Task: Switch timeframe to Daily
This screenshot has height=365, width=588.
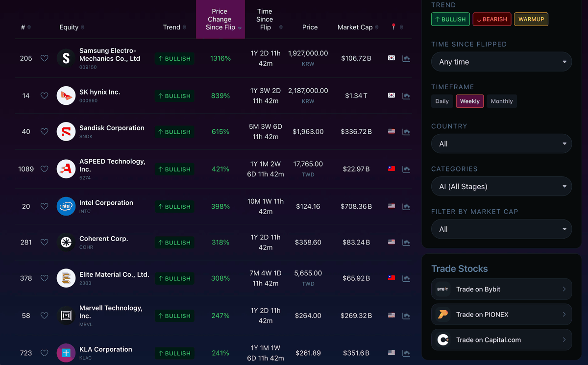Action: (442, 101)
